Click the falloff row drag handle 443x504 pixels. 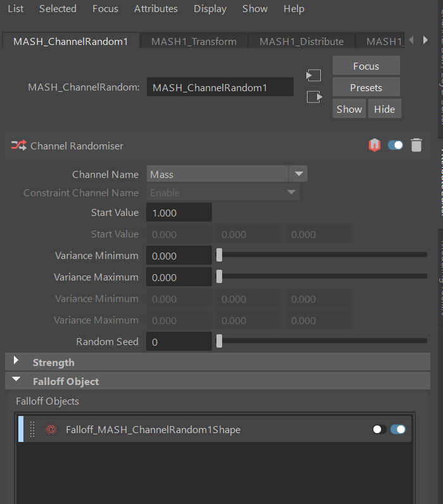tap(32, 429)
